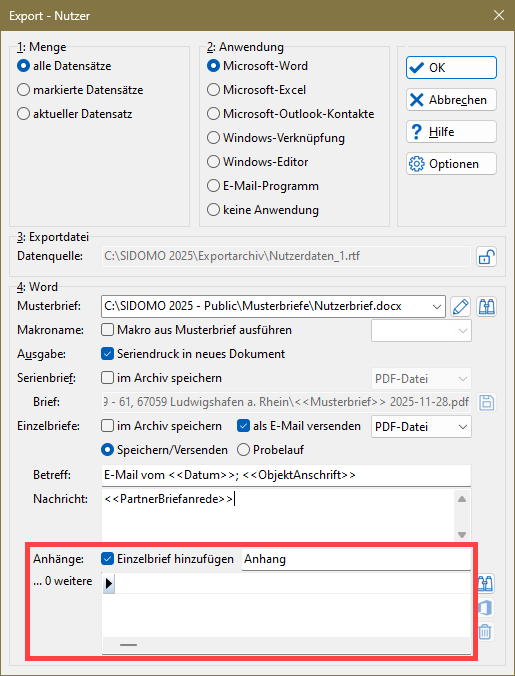This screenshot has width=515, height=676.
Task: Expand the Musterbrief path dropdown
Action: tap(437, 307)
